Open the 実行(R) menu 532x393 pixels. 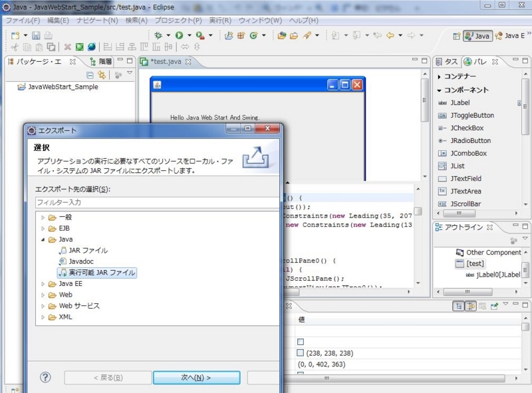point(220,21)
